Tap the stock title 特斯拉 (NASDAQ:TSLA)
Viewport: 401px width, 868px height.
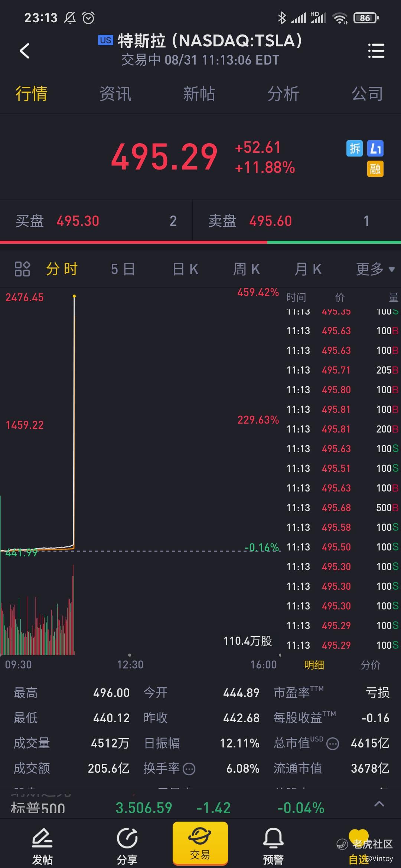click(210, 40)
